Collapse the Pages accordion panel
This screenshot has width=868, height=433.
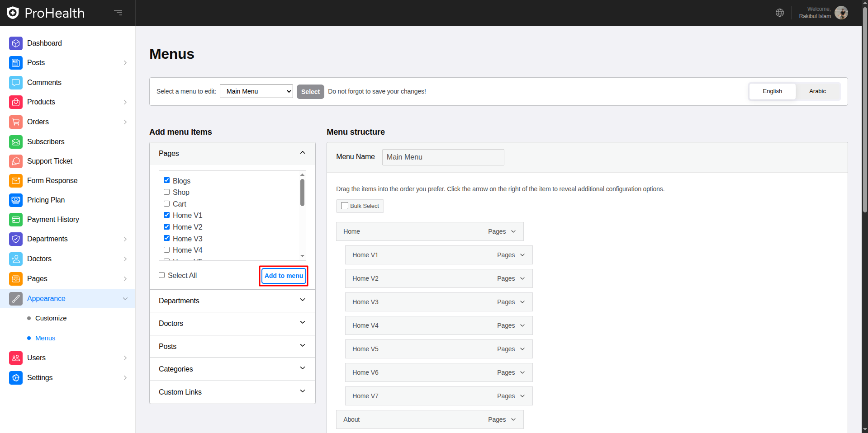pyautogui.click(x=232, y=154)
